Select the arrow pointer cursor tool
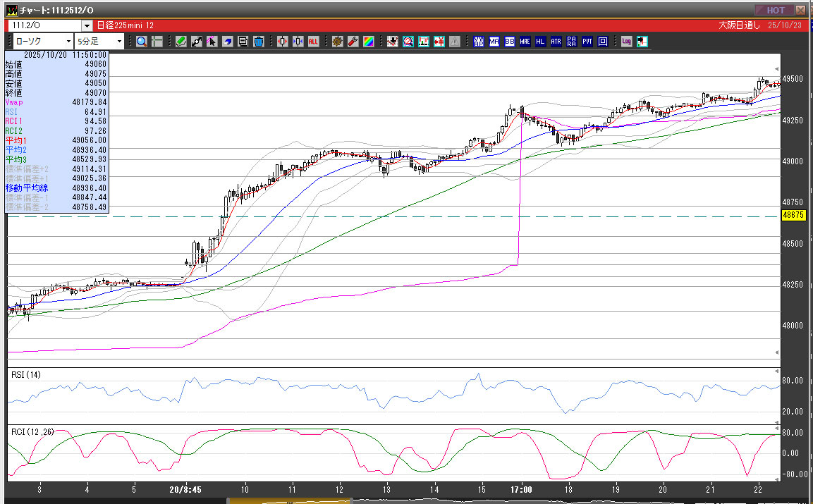This screenshot has height=504, width=813. coord(212,42)
